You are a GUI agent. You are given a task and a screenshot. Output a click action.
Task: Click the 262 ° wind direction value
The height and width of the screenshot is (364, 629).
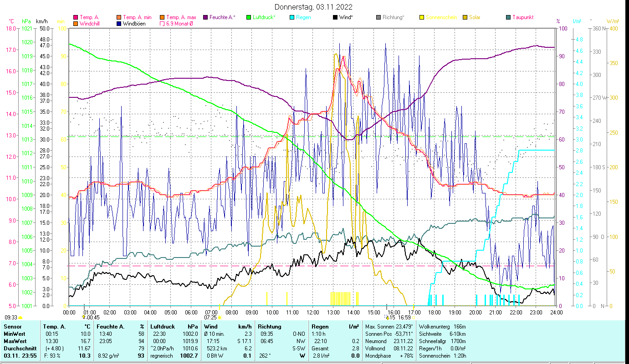tap(265, 355)
